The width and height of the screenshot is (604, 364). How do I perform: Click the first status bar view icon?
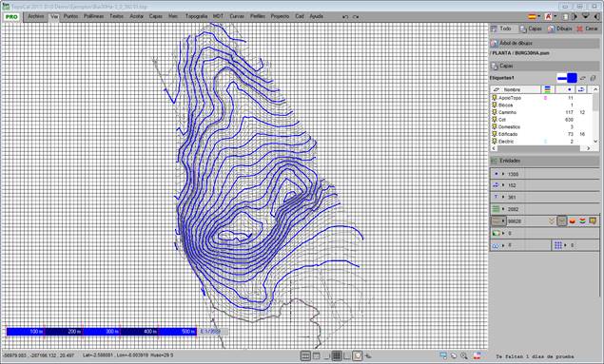(305, 356)
